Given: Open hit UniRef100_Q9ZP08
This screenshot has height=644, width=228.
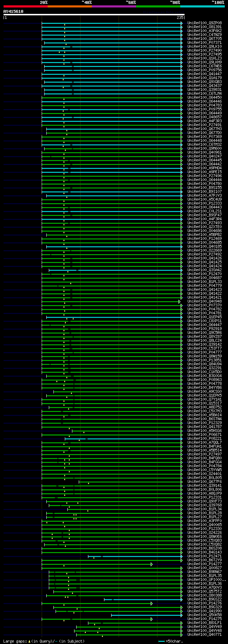Looking at the screenshot, I should [204, 23].
